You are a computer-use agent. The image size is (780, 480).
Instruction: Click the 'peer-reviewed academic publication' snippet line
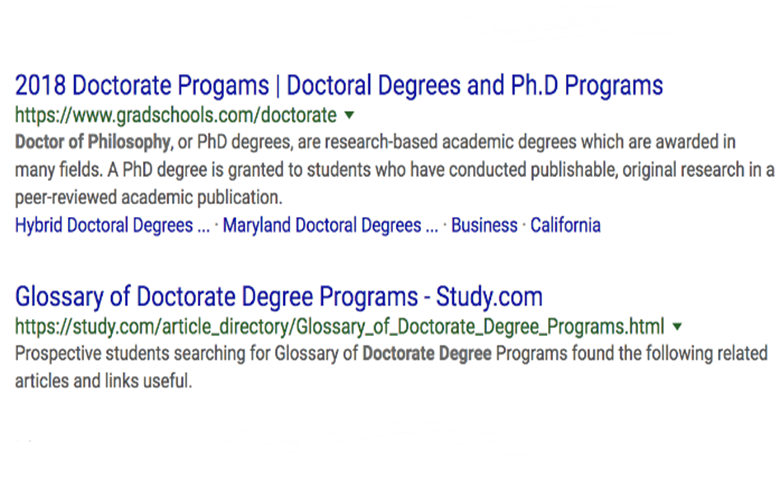click(x=149, y=198)
